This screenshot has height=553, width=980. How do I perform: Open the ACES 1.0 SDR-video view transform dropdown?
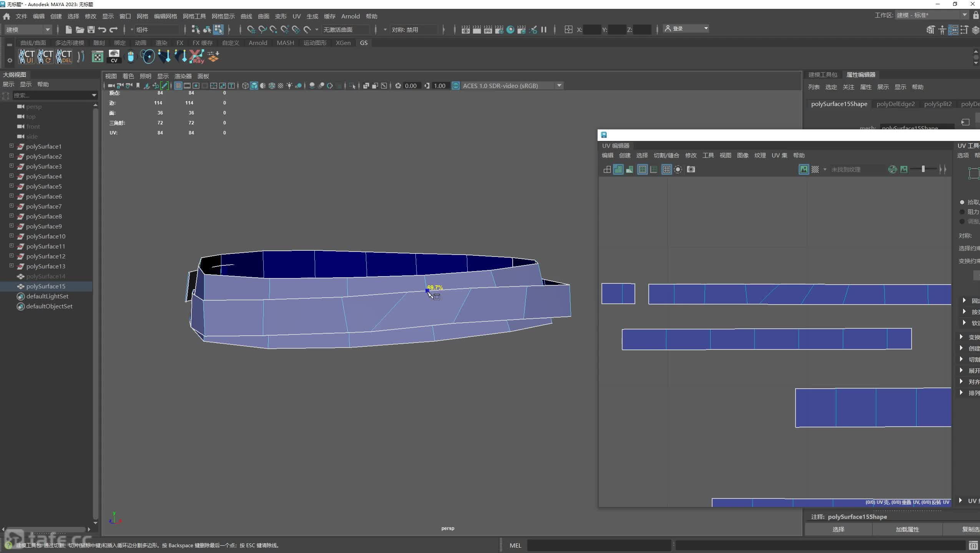[x=512, y=86]
